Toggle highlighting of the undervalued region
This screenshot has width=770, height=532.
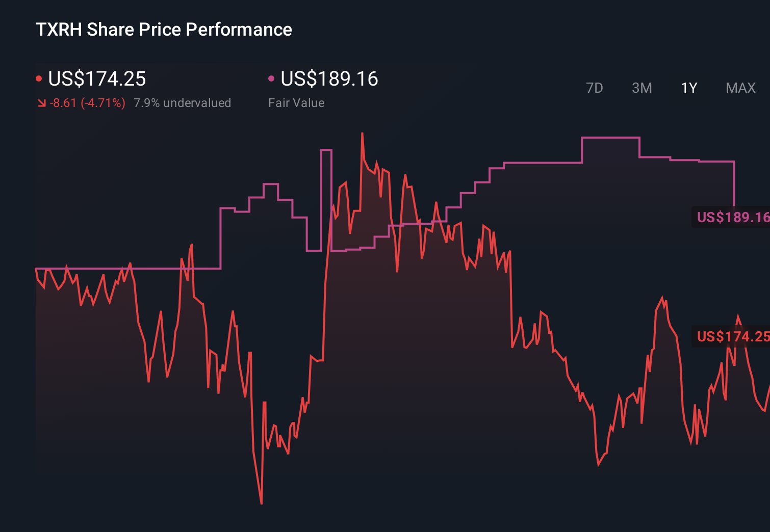[x=183, y=103]
